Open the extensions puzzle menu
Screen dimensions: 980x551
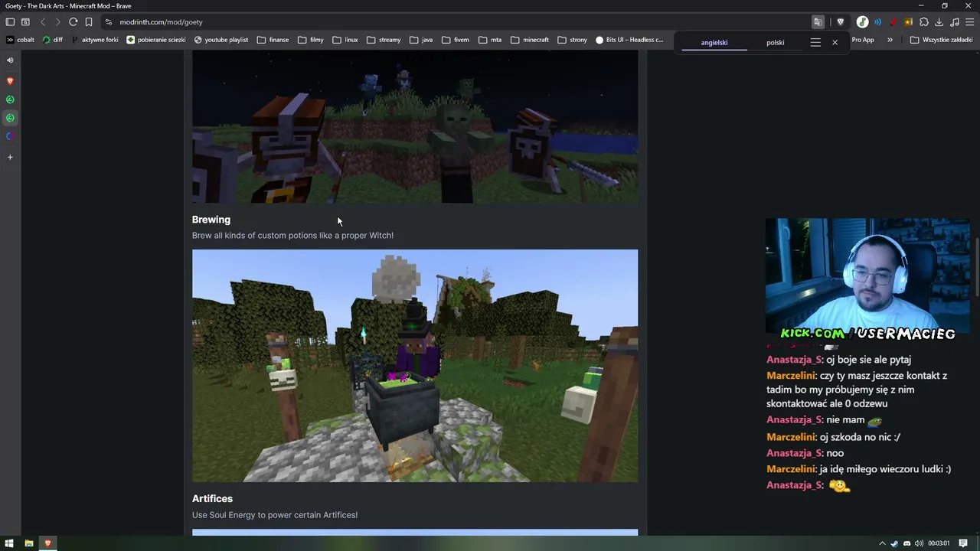pos(924,22)
